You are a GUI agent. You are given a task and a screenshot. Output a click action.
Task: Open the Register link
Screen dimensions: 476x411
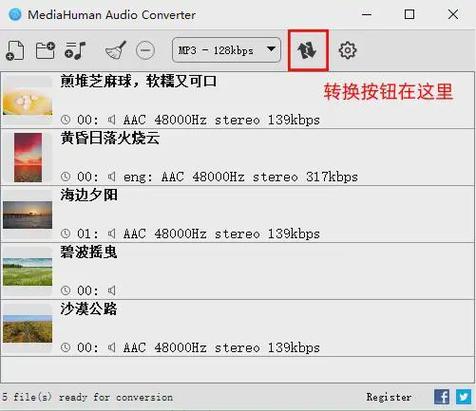point(389,397)
